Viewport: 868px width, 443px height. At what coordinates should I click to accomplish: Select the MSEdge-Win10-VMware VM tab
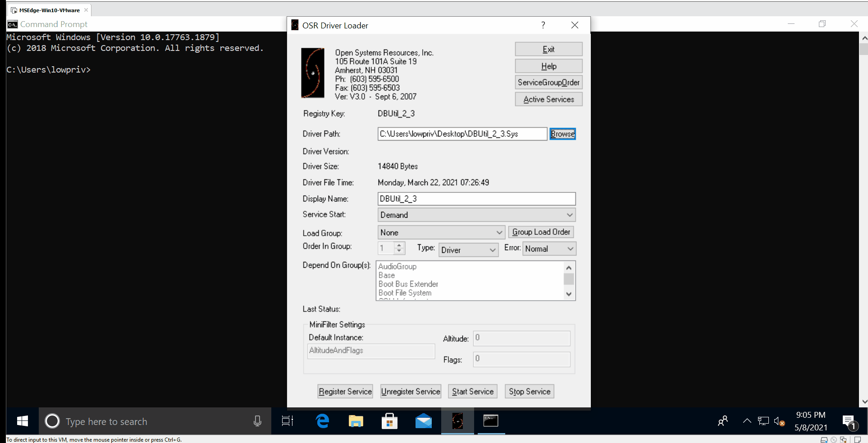[x=49, y=10]
